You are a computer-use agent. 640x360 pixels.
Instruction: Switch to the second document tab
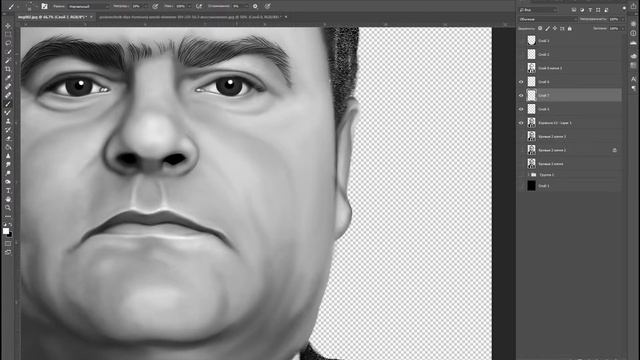point(190,17)
